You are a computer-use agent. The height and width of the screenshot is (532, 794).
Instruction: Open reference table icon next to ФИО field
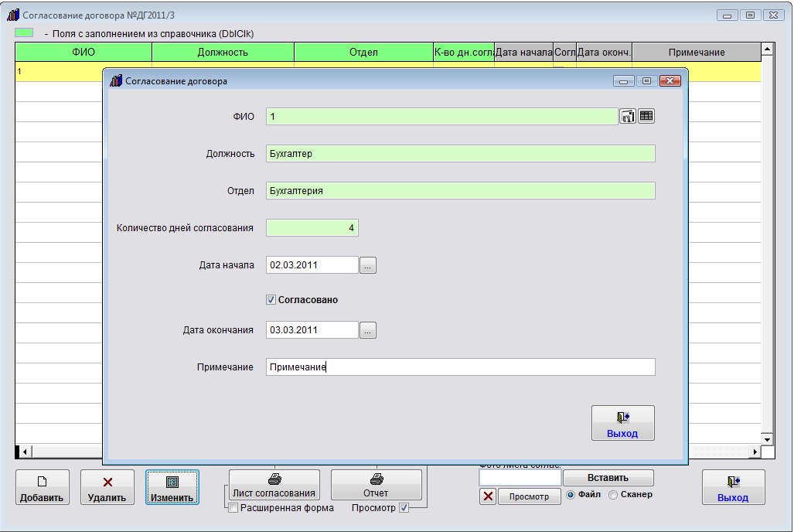click(x=646, y=117)
